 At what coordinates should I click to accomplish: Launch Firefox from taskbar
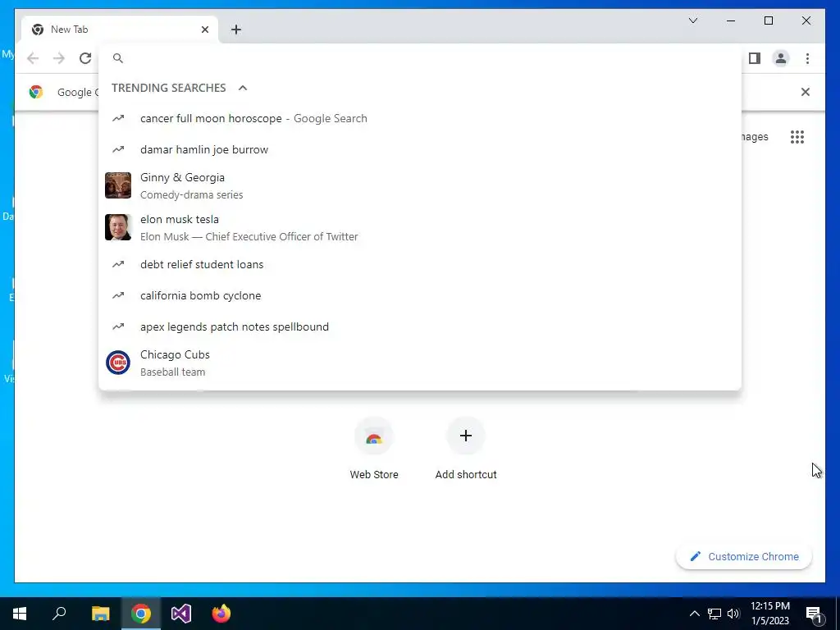click(221, 614)
